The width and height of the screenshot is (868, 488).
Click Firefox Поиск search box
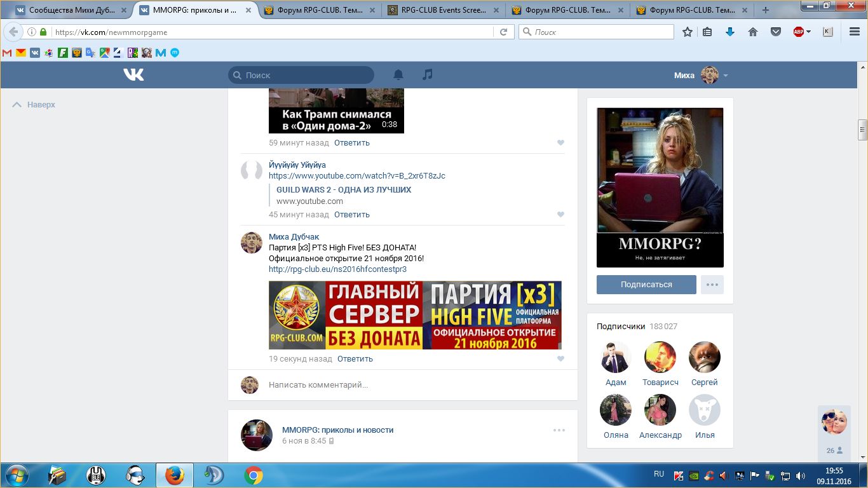596,32
